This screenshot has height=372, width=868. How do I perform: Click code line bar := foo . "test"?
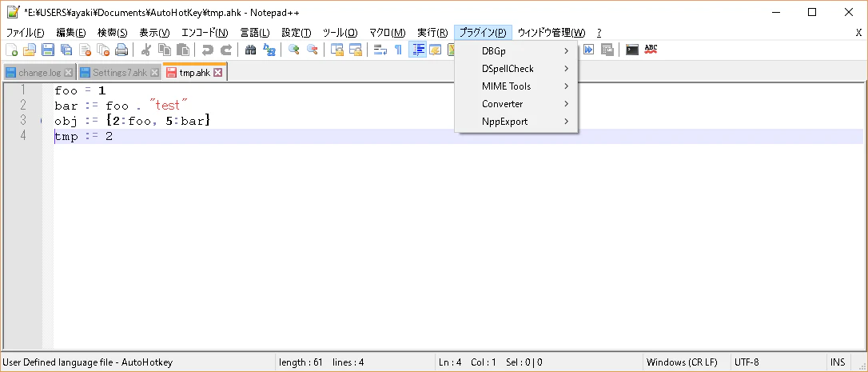[121, 106]
